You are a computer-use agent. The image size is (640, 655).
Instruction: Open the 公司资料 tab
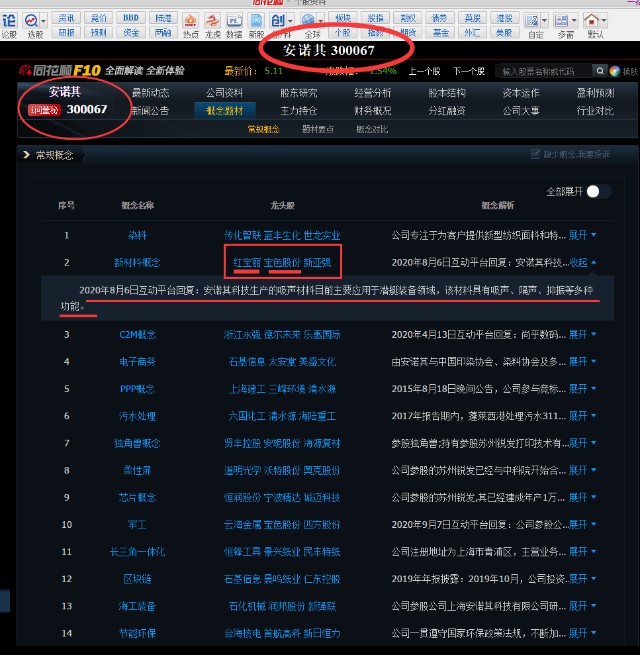[224, 93]
